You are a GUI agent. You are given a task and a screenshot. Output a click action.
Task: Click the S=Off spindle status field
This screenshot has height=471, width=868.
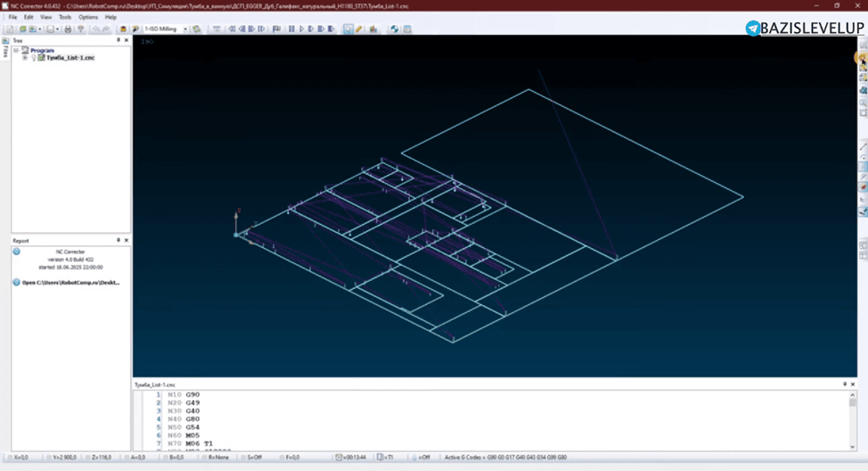[252, 458]
